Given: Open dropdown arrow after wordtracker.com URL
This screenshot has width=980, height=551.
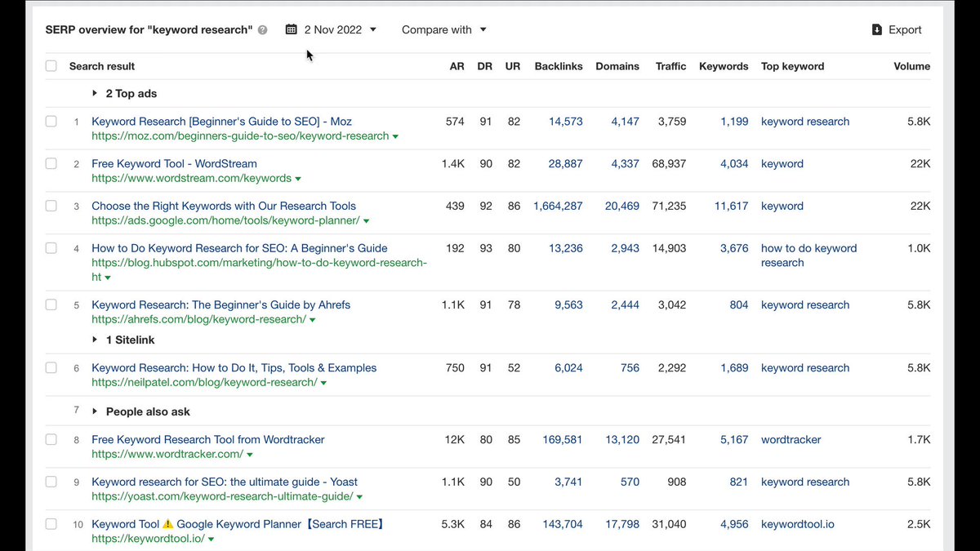Looking at the screenshot, I should (250, 455).
